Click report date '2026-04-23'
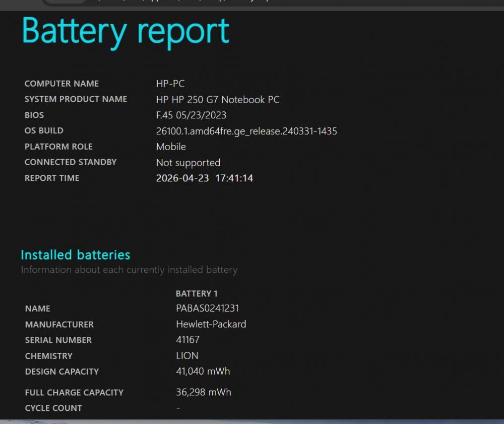Image resolution: width=504 pixels, height=424 pixels. [x=182, y=178]
